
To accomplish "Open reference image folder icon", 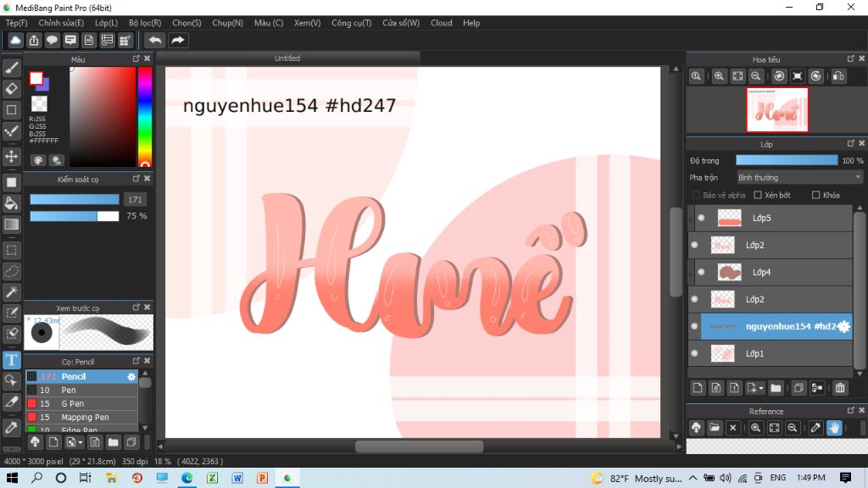I will 715,428.
